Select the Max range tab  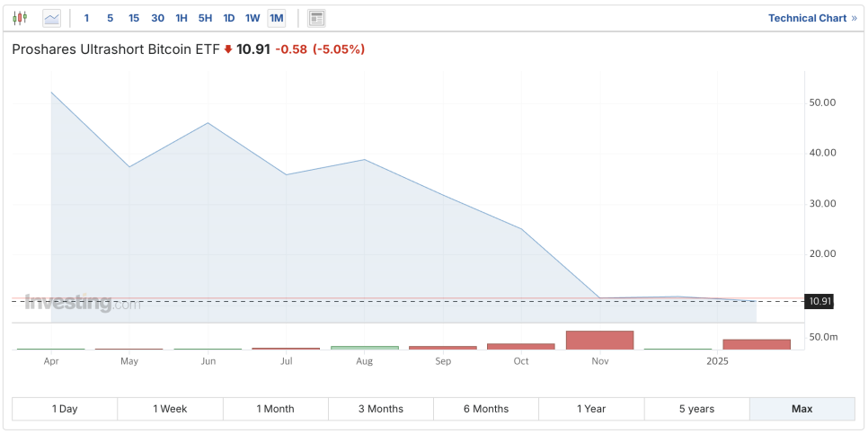pos(802,409)
